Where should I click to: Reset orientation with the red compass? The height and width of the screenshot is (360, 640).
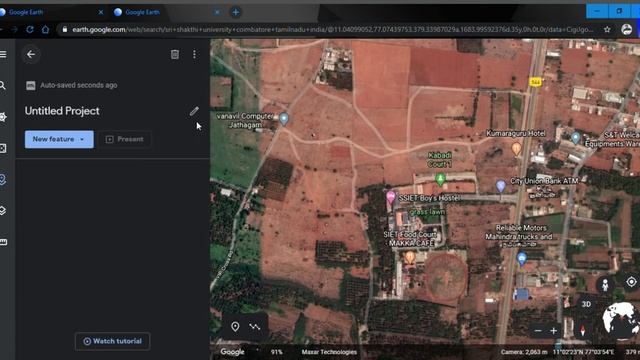click(583, 330)
